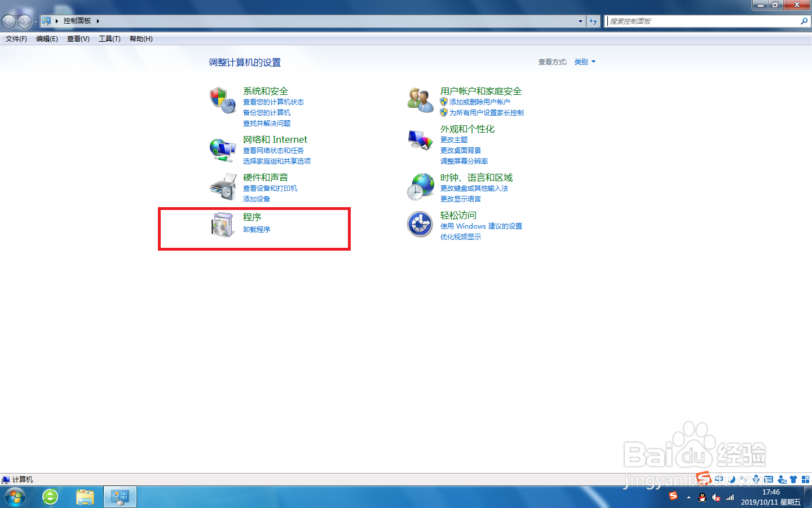
Task: Open the Sogou soft keyboard icon
Action: pos(768,479)
